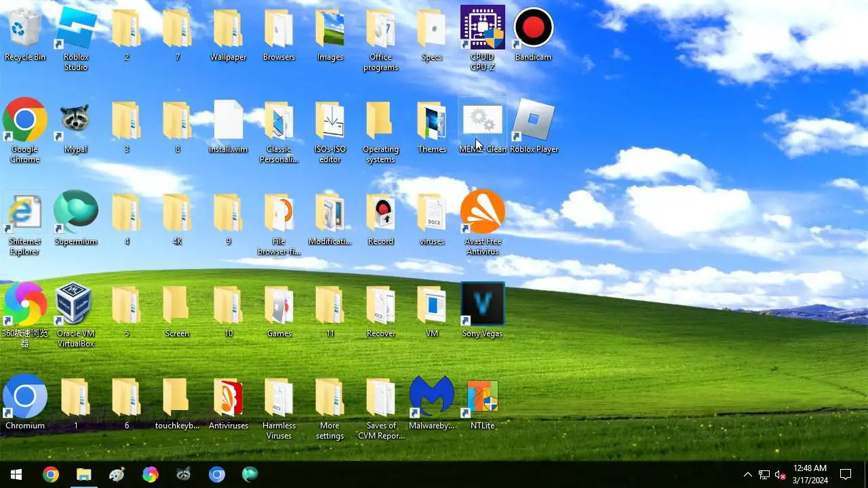
Task: Select the Images folder
Action: click(330, 35)
